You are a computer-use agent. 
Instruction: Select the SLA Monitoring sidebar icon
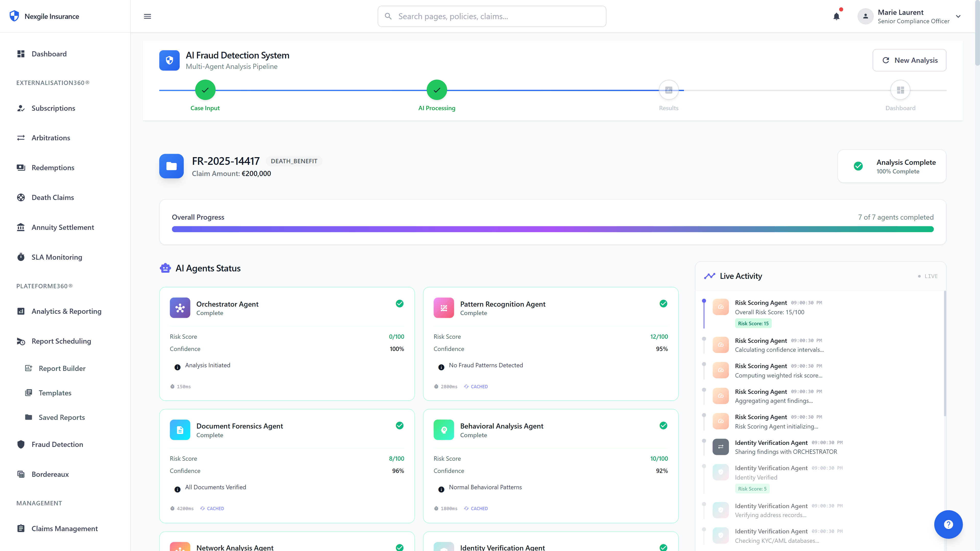pyautogui.click(x=21, y=257)
